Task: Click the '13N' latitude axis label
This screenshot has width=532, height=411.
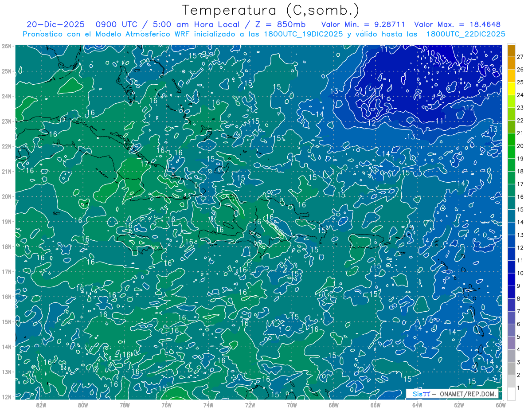Action: tap(6, 372)
